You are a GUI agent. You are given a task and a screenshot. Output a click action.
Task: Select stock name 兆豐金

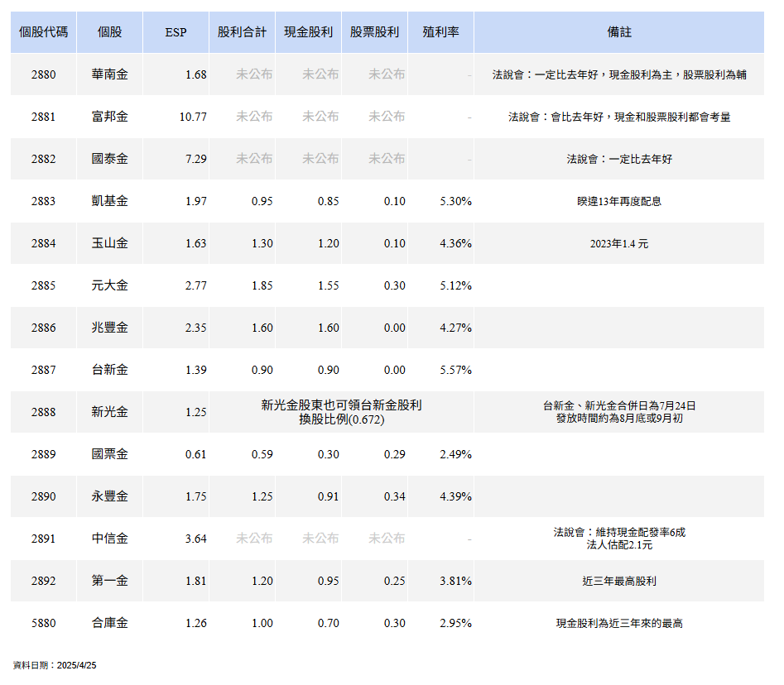click(x=110, y=328)
